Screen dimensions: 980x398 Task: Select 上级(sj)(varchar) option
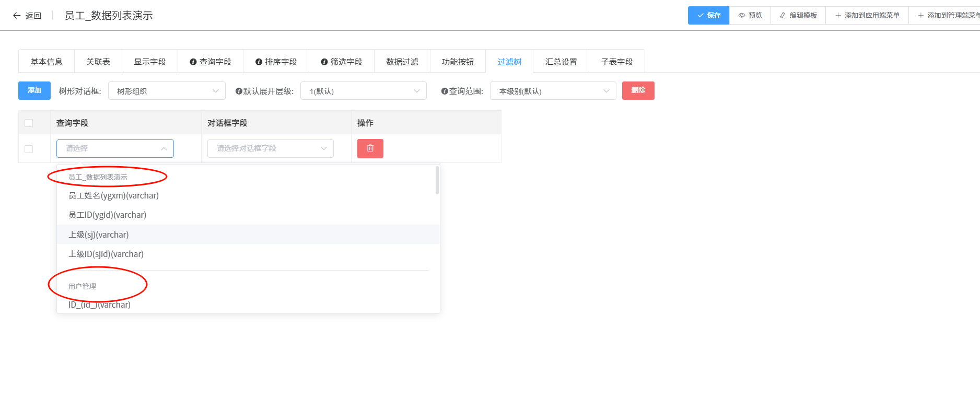[248, 235]
